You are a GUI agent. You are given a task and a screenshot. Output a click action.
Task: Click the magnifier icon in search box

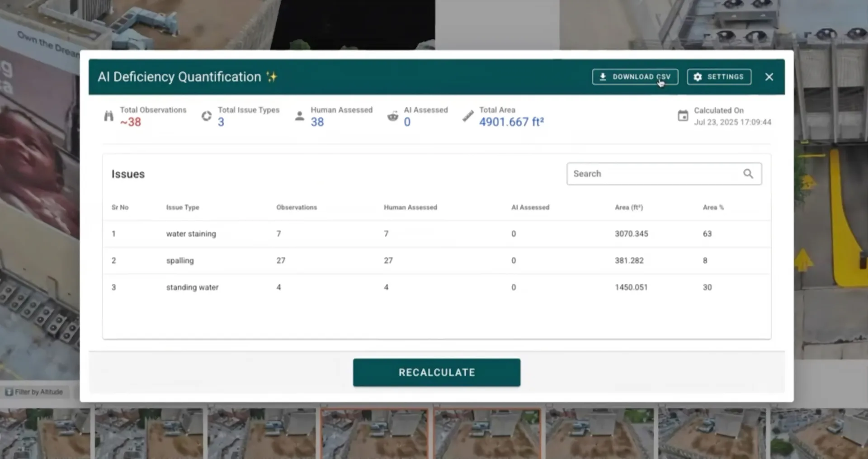[748, 174]
